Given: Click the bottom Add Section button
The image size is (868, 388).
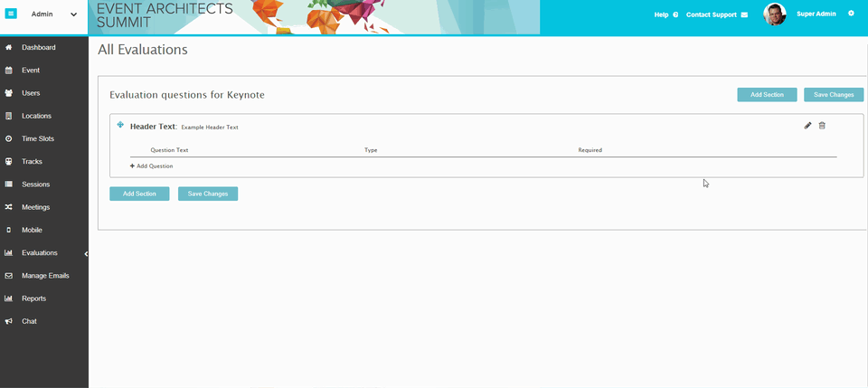Looking at the screenshot, I should point(139,194).
